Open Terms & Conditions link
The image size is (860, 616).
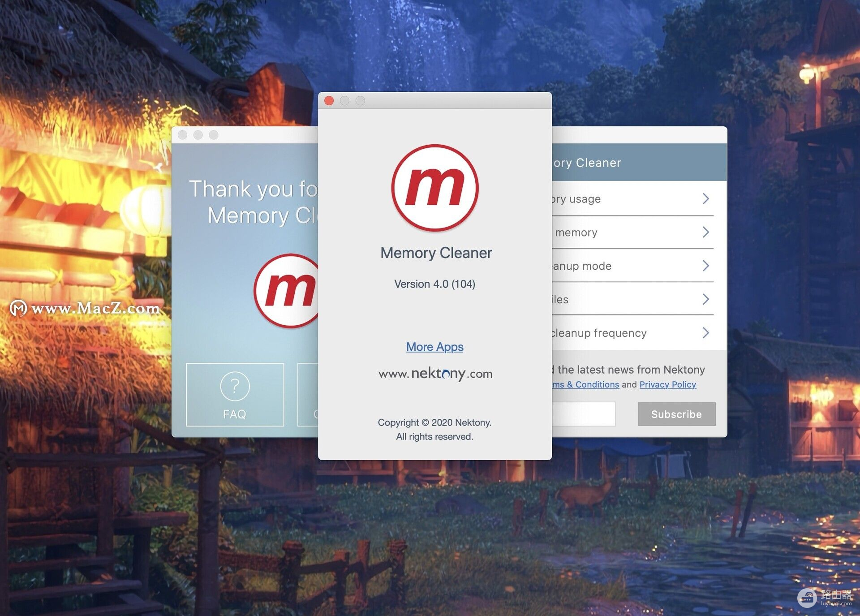[x=585, y=384]
